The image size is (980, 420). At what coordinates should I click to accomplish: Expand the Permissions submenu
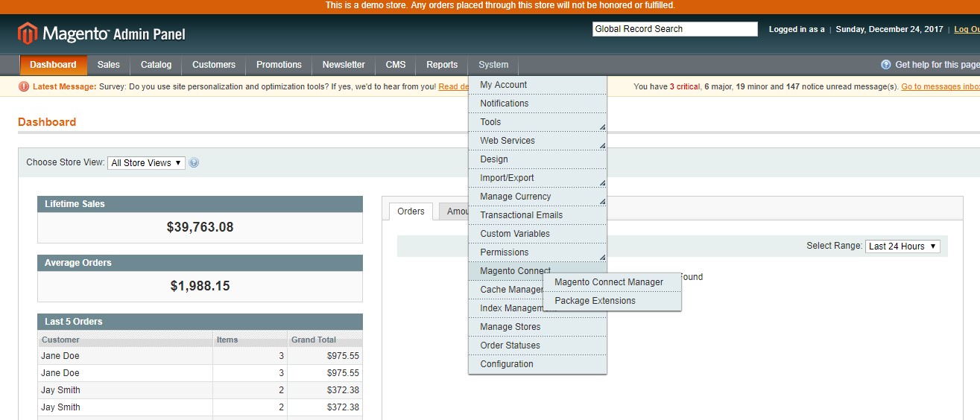tap(537, 252)
